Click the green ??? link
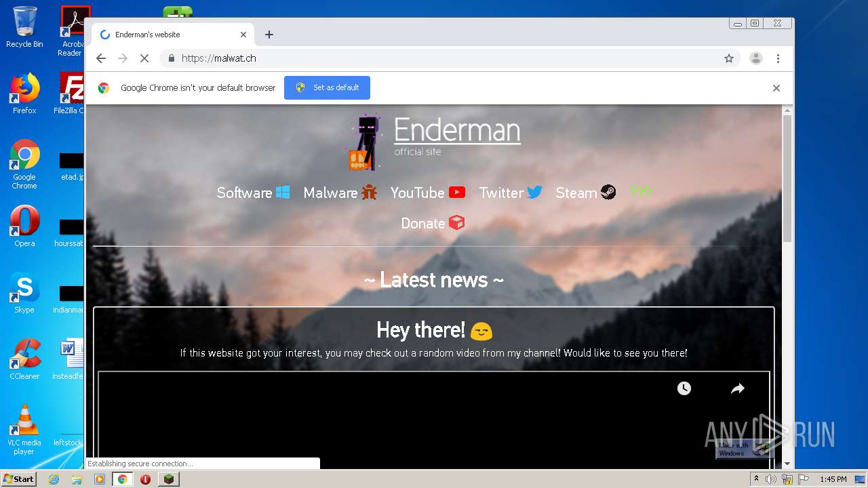This screenshot has height=488, width=868. coord(640,192)
